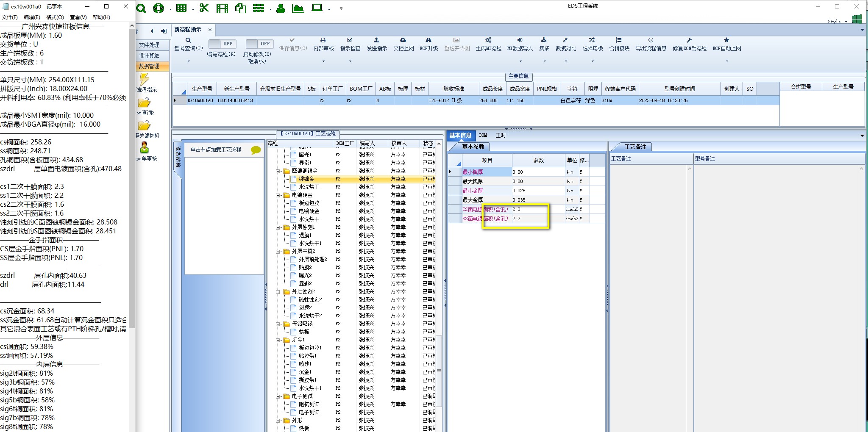Click the green magnifier search icon
The width and height of the screenshot is (868, 432).
click(142, 8)
